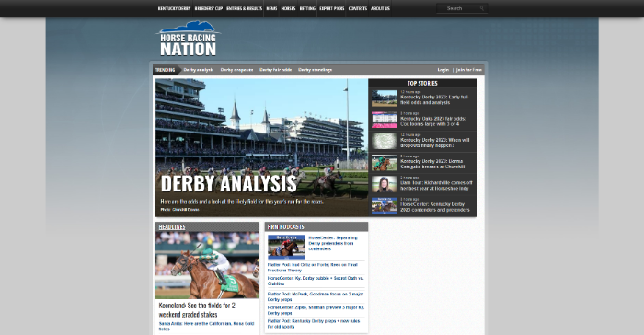Image resolution: width=644 pixels, height=335 pixels.
Task: Follow the Derby fair odds trending link
Action: pyautogui.click(x=276, y=70)
